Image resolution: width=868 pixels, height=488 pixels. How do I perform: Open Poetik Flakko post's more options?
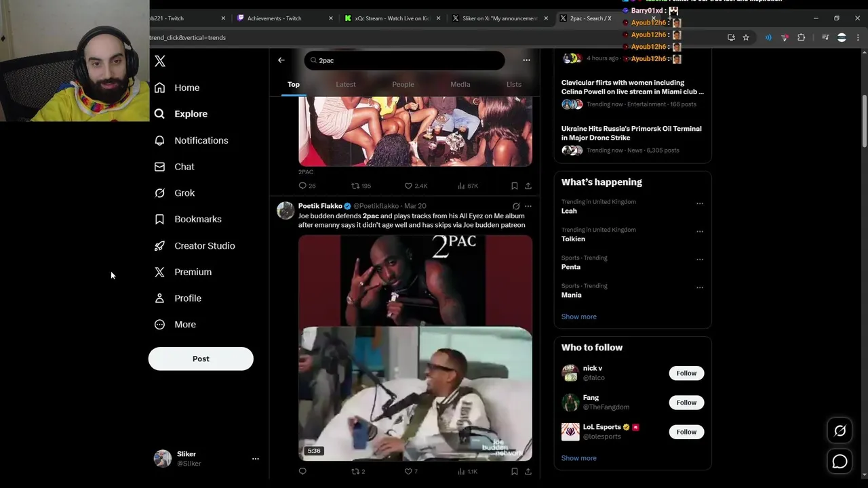[528, 206]
